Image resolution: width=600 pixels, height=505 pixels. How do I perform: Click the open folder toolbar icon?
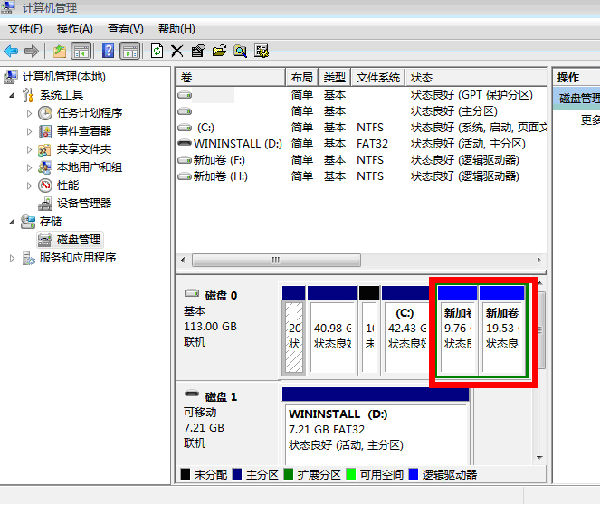tap(219, 50)
